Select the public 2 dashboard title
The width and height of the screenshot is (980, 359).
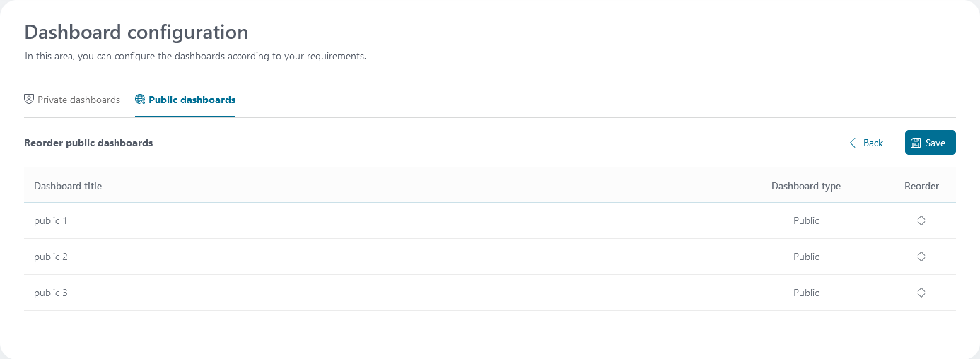coord(51,257)
